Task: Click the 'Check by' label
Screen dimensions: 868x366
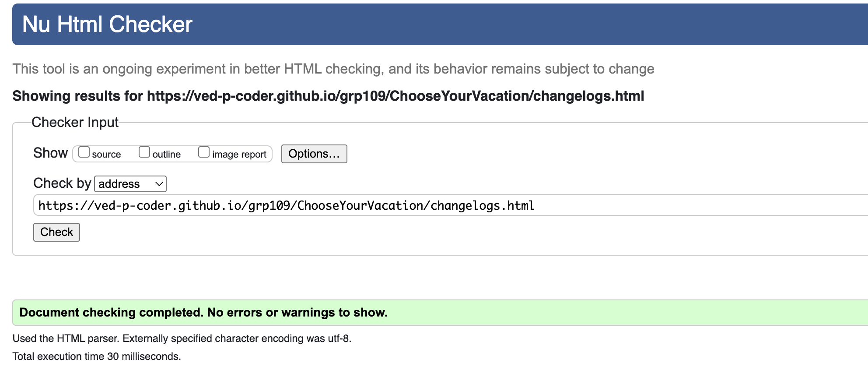Action: [x=62, y=183]
